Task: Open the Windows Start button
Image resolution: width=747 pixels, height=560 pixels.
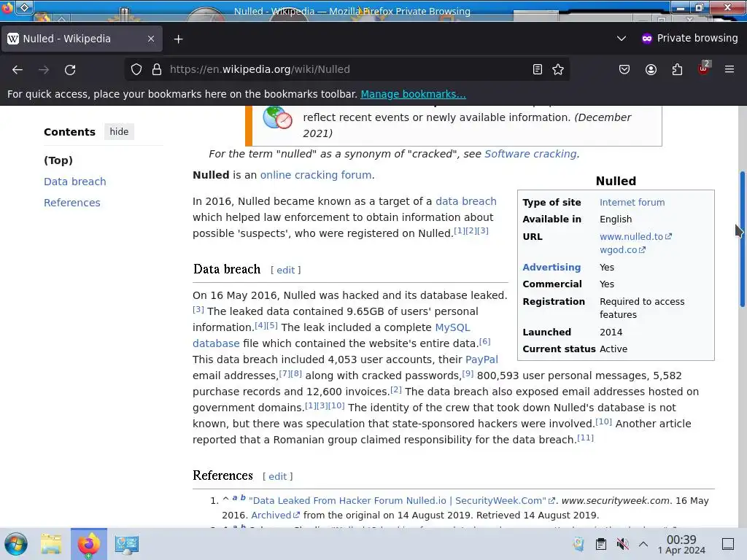Action: [16, 544]
